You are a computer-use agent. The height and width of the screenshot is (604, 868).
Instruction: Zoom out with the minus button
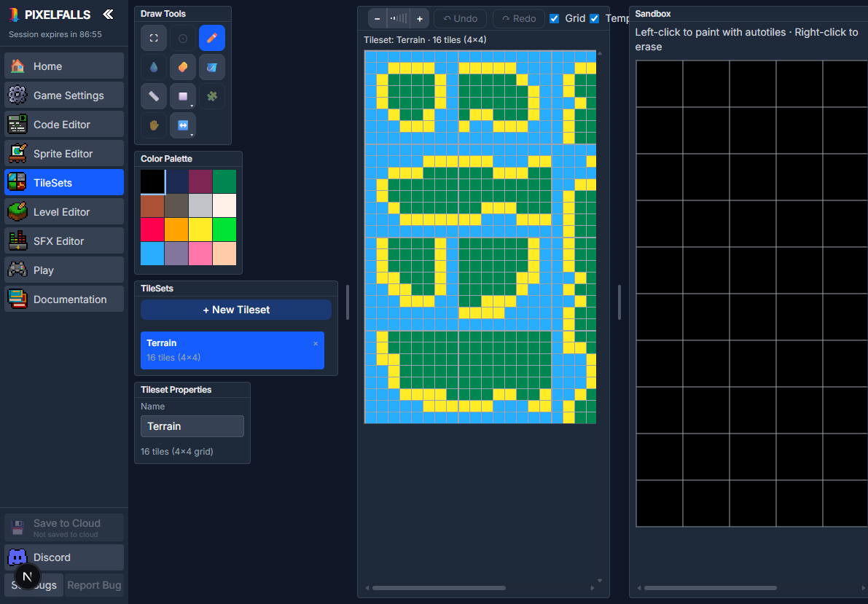pyautogui.click(x=377, y=18)
